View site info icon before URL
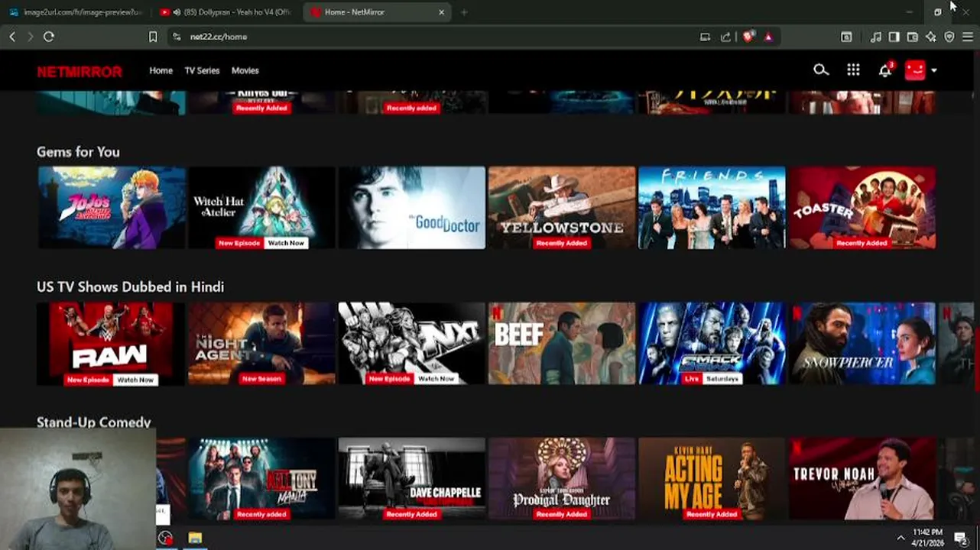The image size is (980, 550). point(177,37)
